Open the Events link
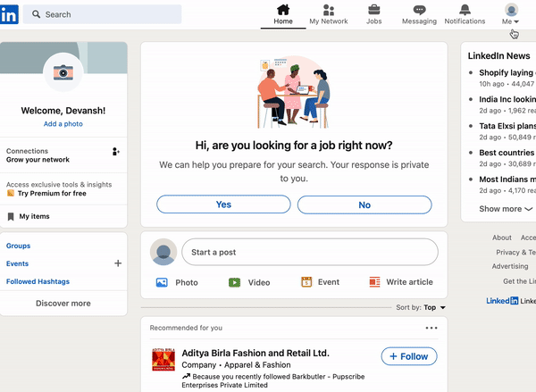The height and width of the screenshot is (392, 536). [18, 263]
